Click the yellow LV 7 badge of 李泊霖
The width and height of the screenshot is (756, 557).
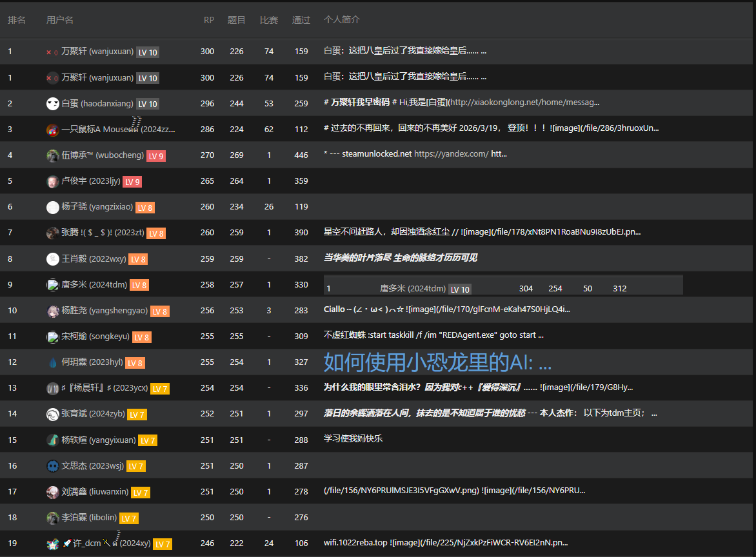pos(129,518)
